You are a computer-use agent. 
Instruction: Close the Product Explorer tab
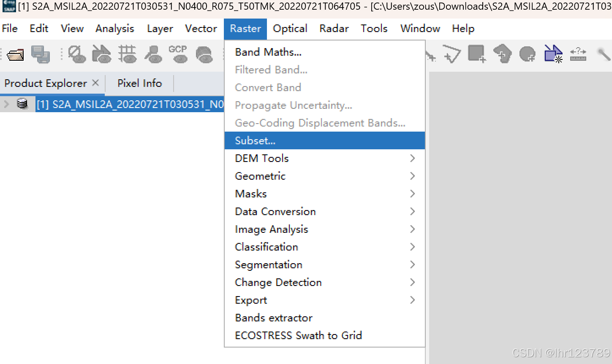pos(95,83)
